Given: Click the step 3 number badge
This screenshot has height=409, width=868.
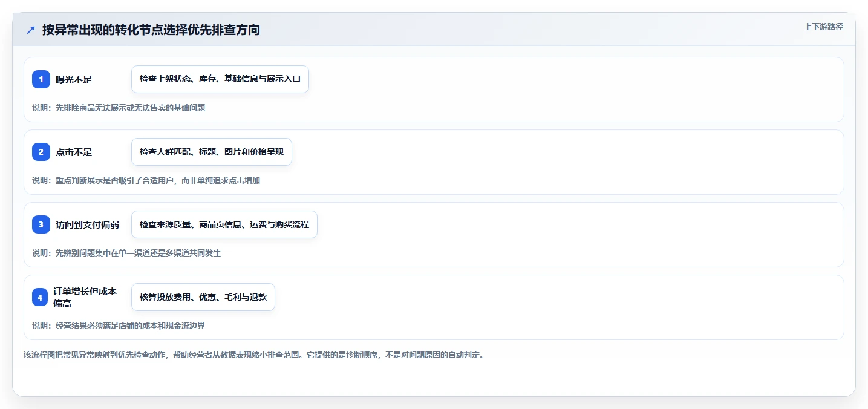Looking at the screenshot, I should pyautogui.click(x=41, y=224).
